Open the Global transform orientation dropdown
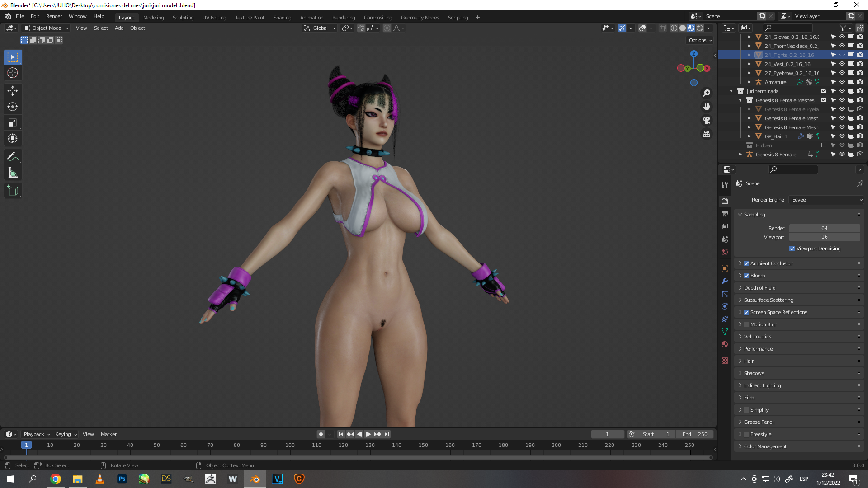This screenshot has width=868, height=488. click(320, 28)
